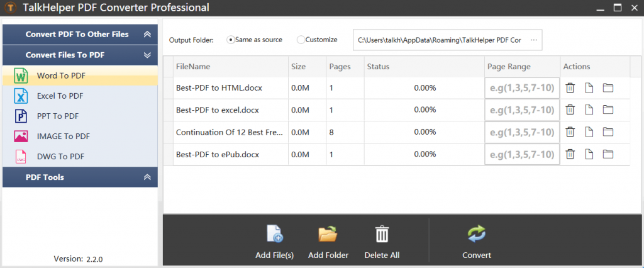Open folder icon for Best-PDF to HTML.docx
Viewport: 644px width, 268px height.
608,87
